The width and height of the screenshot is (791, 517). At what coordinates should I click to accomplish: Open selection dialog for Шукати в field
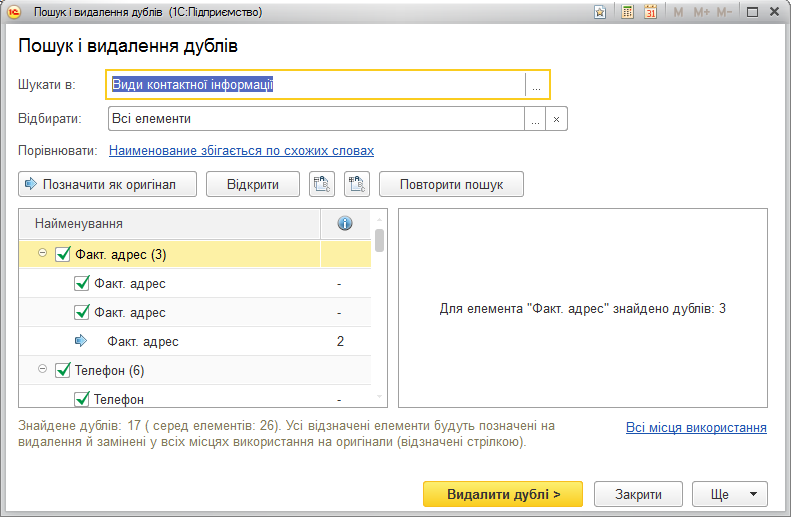point(536,85)
